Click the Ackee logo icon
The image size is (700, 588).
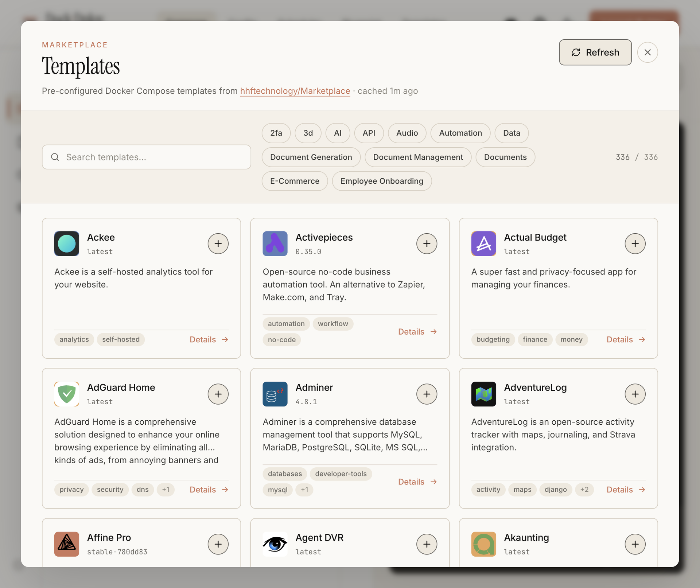coord(67,244)
